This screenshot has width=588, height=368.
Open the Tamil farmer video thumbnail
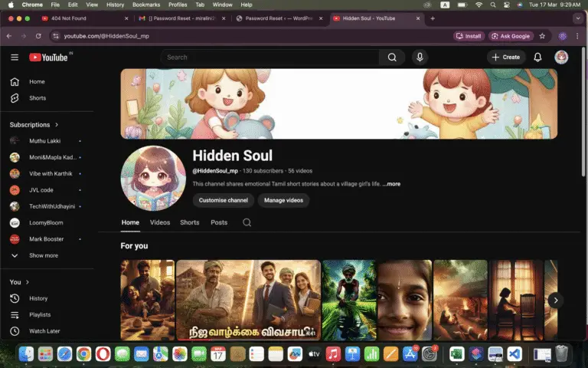[x=248, y=301]
